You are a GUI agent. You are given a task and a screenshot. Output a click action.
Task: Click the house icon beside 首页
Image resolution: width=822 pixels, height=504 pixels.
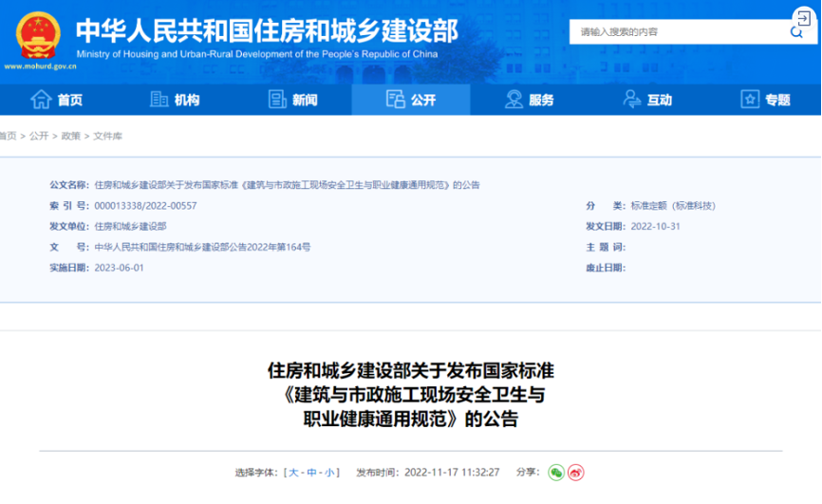tap(41, 99)
